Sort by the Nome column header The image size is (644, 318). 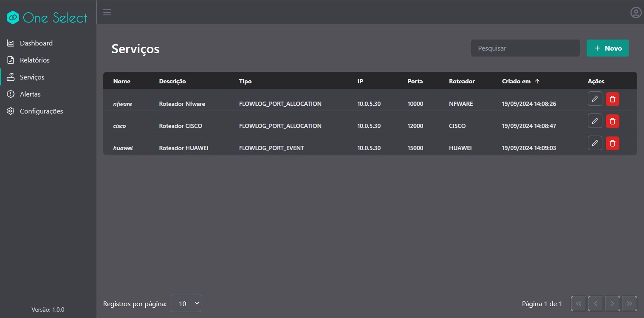click(122, 81)
